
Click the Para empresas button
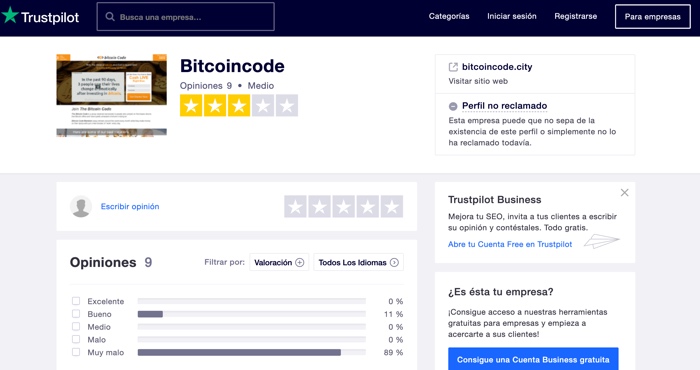click(x=652, y=17)
